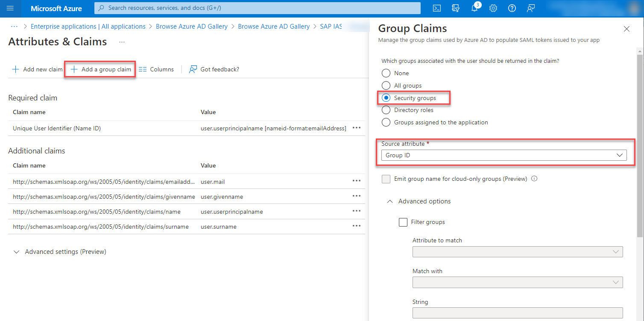Click the Group Claims panel vertical scrollbar

point(640,145)
